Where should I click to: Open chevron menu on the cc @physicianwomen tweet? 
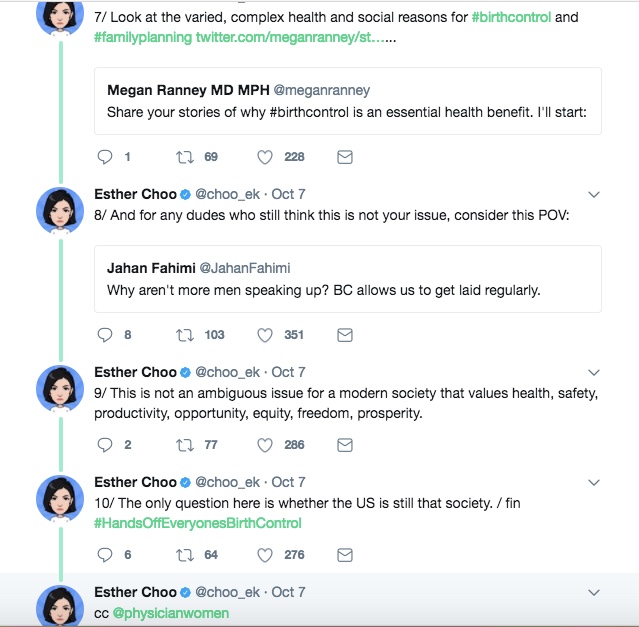pyautogui.click(x=593, y=592)
